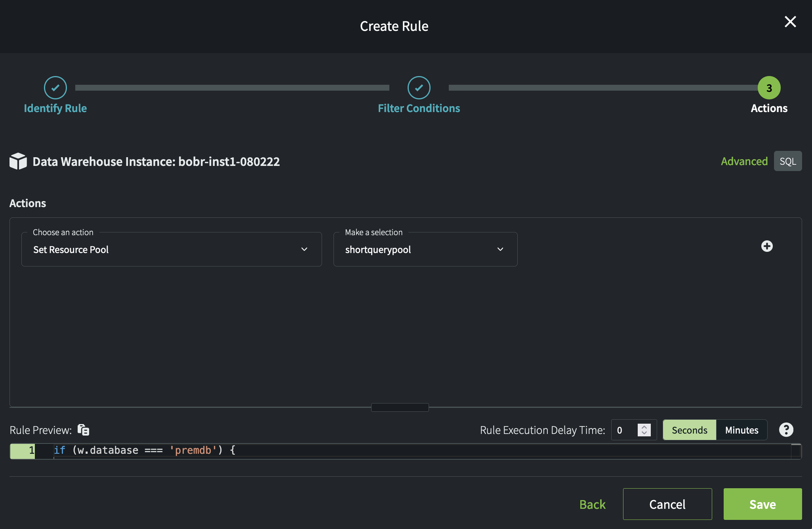Toggle the SQL rule mode
Screen dimensions: 812x529
pyautogui.click(x=787, y=161)
